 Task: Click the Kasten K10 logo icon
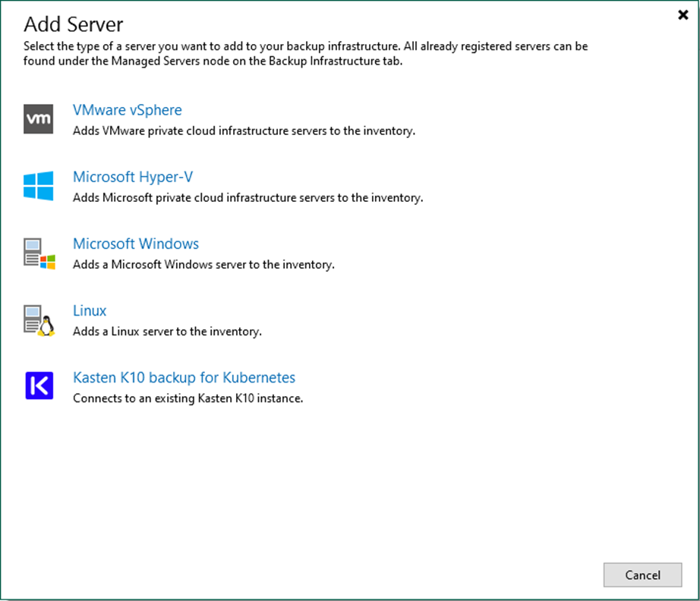(39, 385)
